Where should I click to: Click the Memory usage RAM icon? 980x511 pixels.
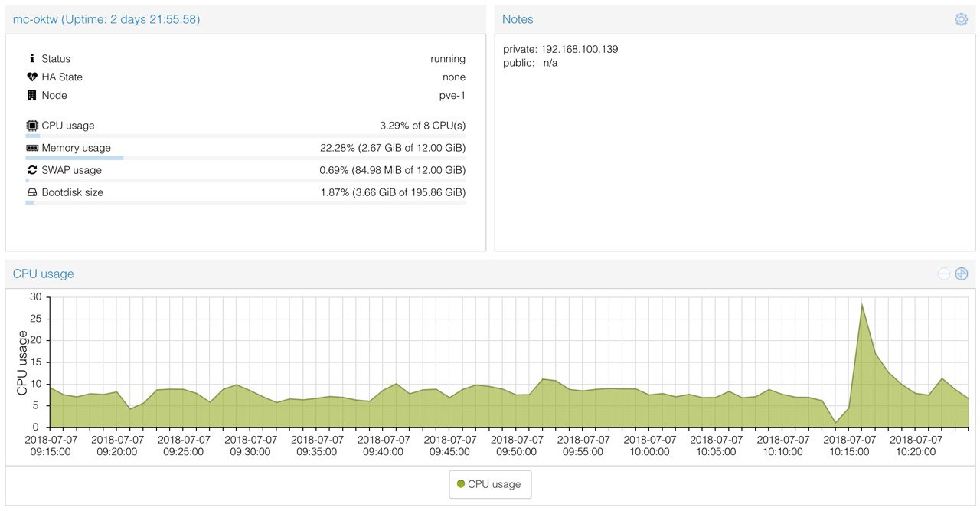[x=31, y=148]
